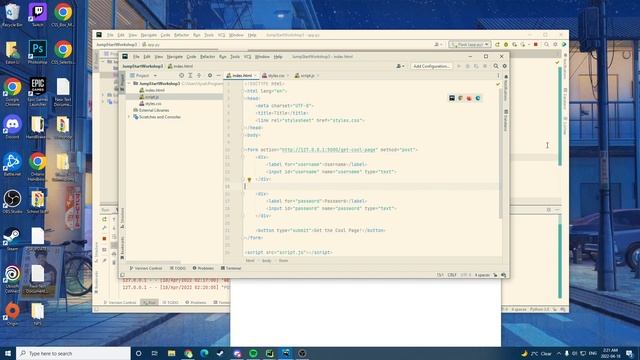
Task: Click Select Opened File locate icon
Action: [x=181, y=76]
